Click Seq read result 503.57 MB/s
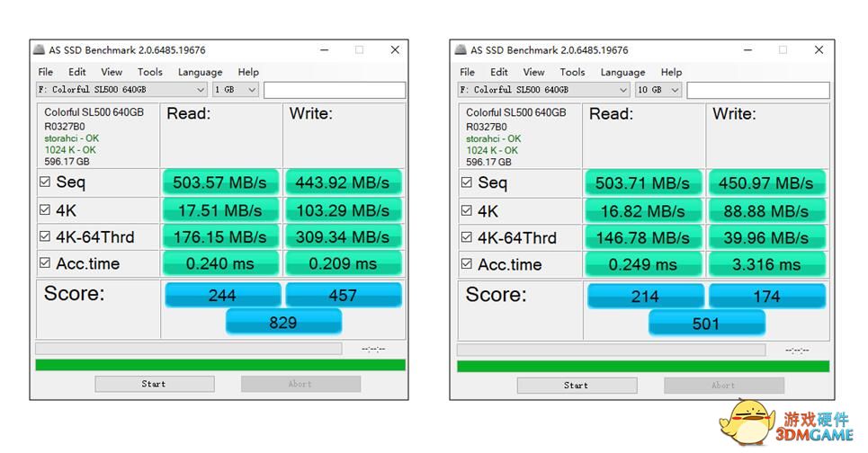The image size is (868, 453). 220,182
